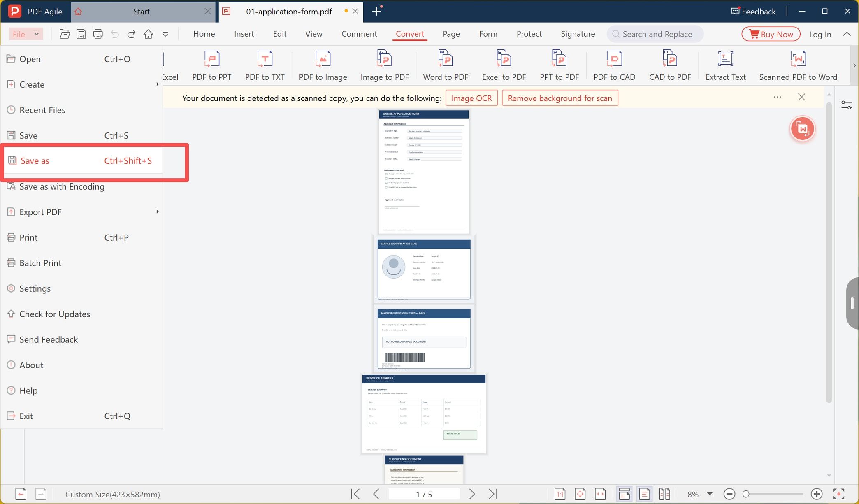Toggle single page view mode
This screenshot has width=859, height=504.
pyautogui.click(x=644, y=494)
